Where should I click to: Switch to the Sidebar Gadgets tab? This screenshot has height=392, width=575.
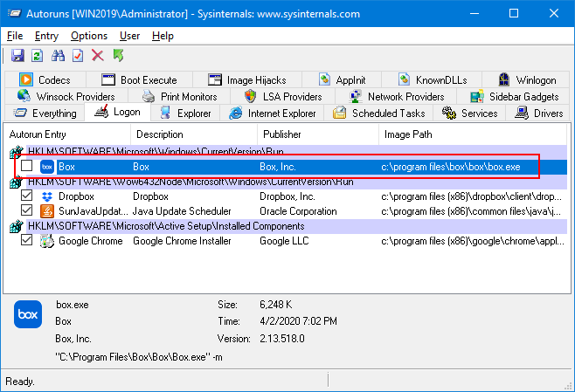pyautogui.click(x=514, y=97)
